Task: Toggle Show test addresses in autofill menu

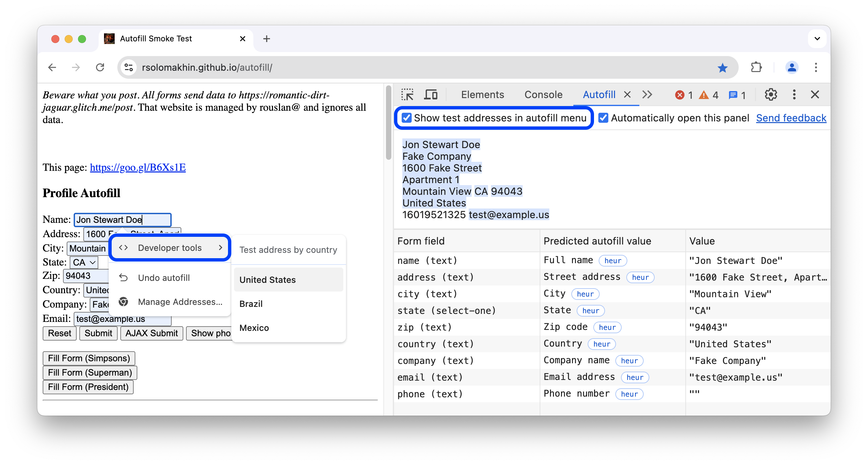Action: click(406, 118)
